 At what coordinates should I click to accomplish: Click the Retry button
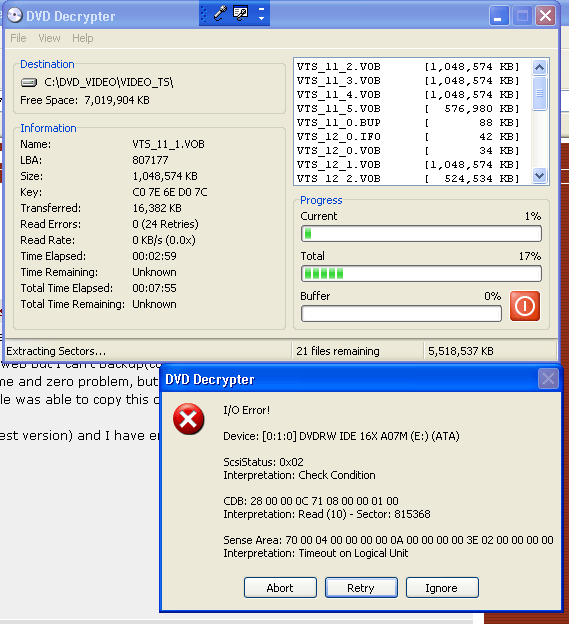(361, 588)
